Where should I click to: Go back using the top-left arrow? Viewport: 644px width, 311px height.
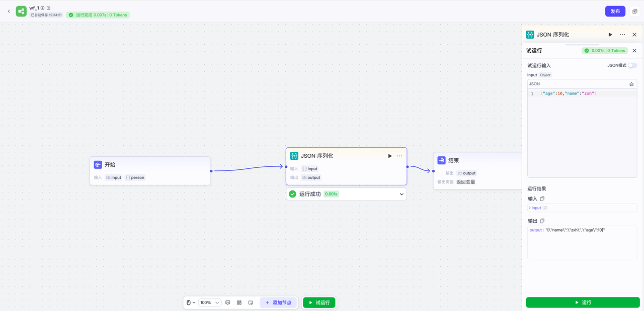[9, 11]
